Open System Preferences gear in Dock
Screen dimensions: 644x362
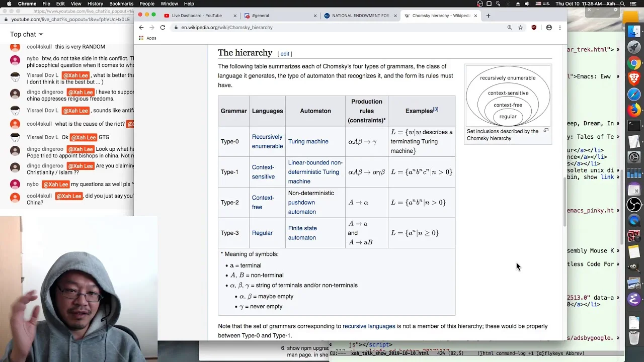(x=634, y=157)
